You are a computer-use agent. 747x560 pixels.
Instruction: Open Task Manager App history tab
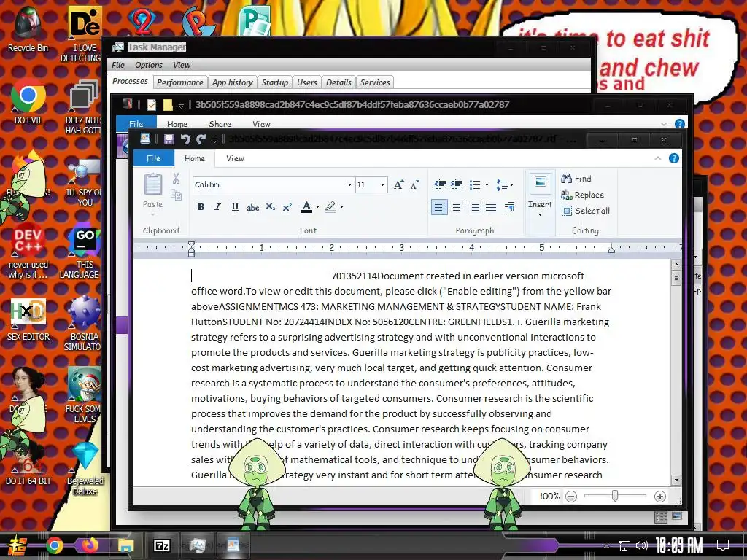(233, 82)
